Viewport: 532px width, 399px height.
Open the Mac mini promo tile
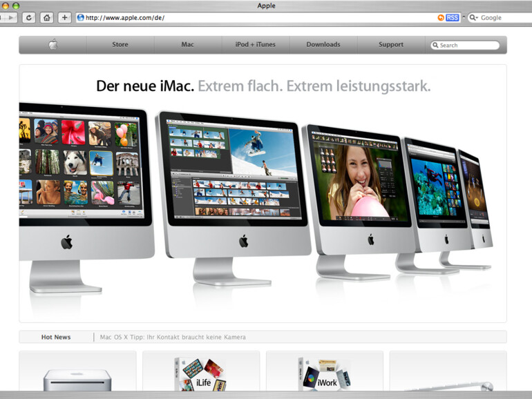77,371
